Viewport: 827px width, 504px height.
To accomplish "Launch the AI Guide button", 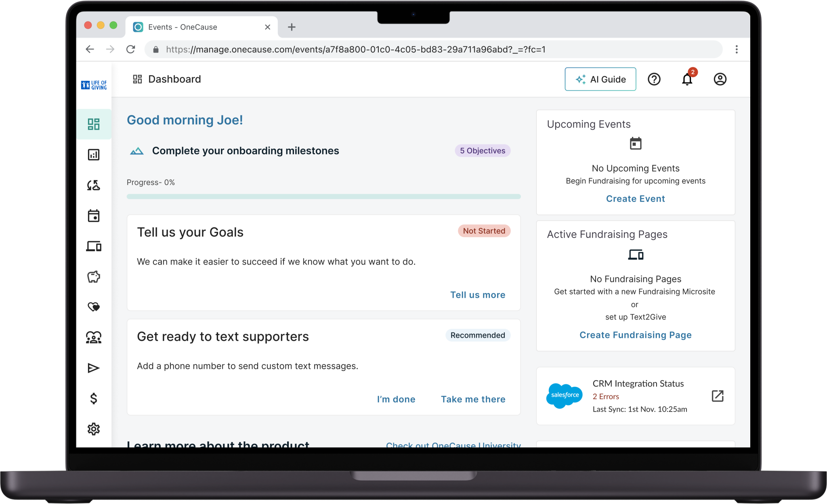I will pyautogui.click(x=600, y=79).
